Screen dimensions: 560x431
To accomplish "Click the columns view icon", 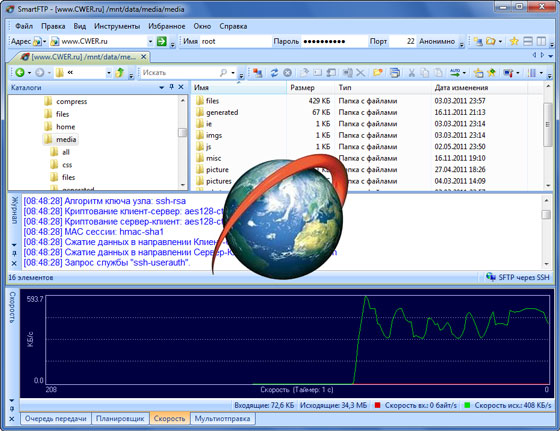I will (532, 72).
